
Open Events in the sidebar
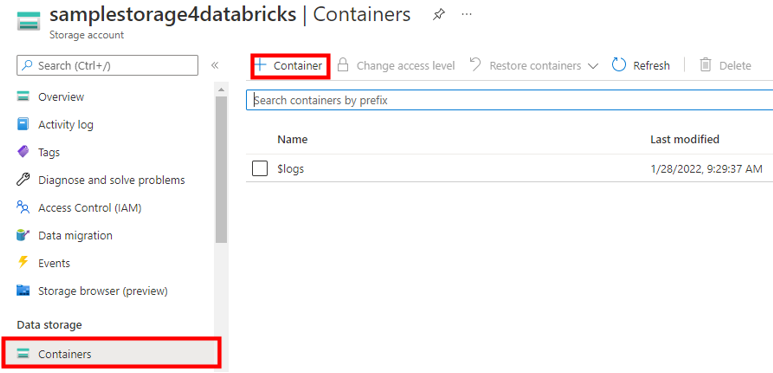pos(54,263)
